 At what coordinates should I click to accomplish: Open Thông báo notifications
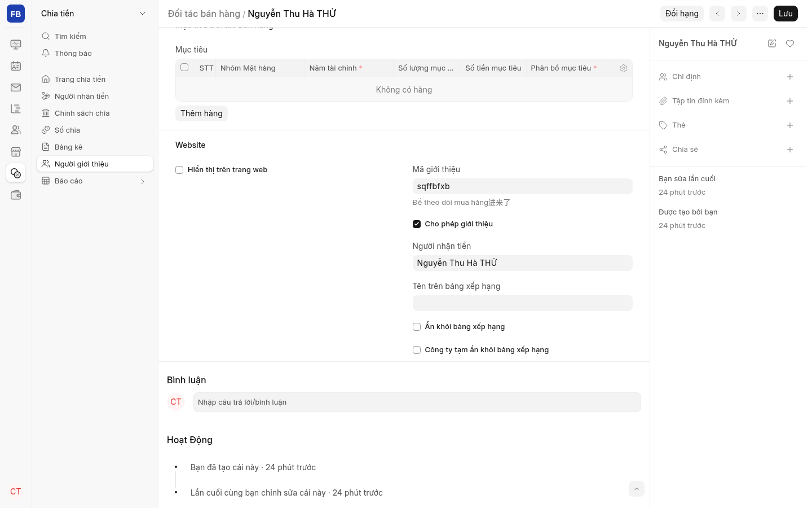pyautogui.click(x=95, y=53)
